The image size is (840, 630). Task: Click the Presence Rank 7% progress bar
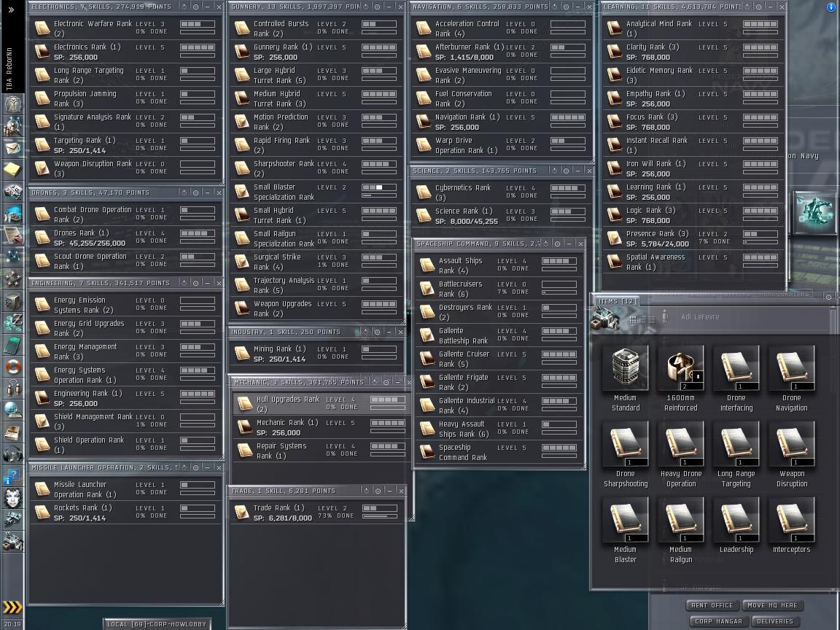pos(761,243)
